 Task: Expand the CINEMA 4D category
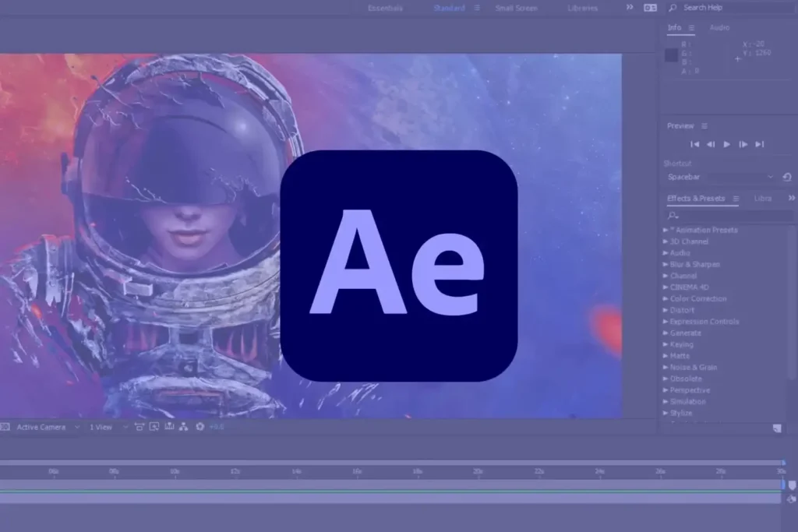click(666, 287)
